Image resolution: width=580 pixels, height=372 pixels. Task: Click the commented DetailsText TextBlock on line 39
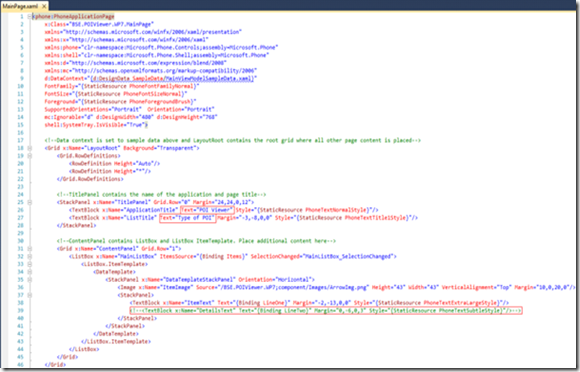tap(326, 311)
